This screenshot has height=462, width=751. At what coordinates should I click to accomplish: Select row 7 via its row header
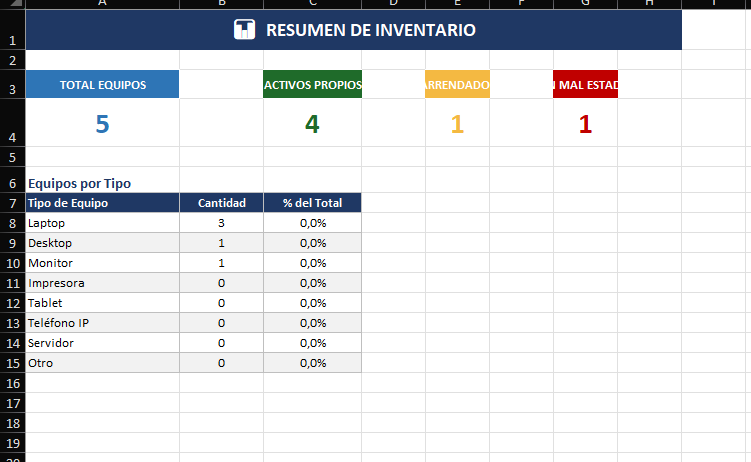coord(12,203)
